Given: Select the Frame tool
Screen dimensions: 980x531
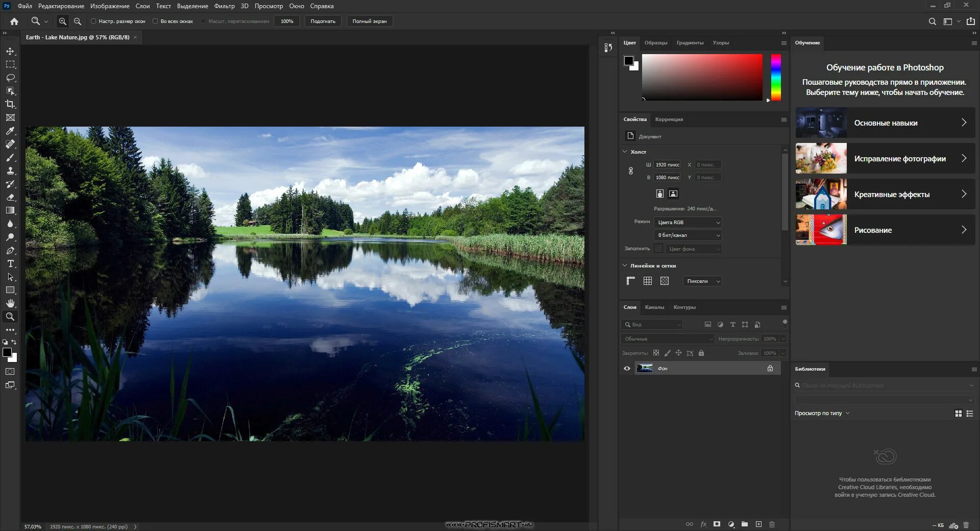Looking at the screenshot, I should point(10,117).
